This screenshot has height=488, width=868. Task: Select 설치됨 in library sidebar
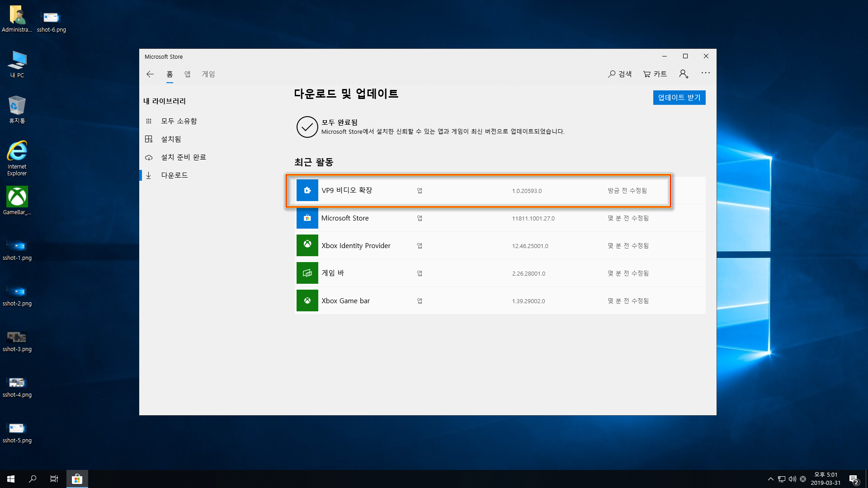point(171,139)
